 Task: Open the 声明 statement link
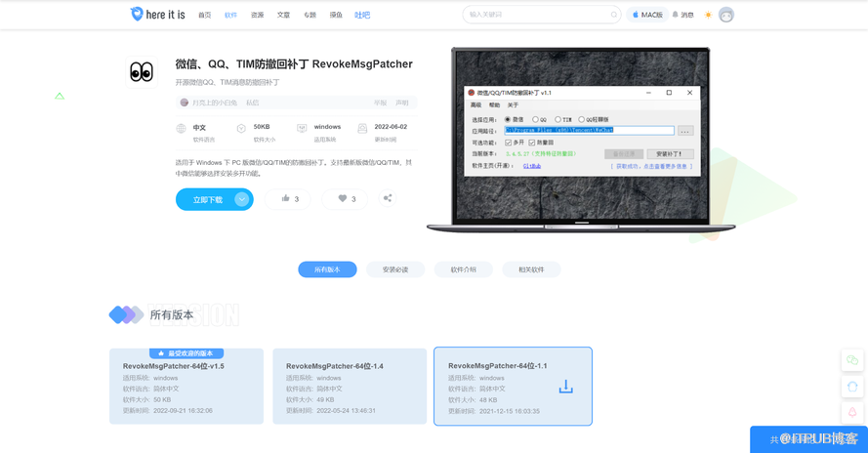click(402, 103)
